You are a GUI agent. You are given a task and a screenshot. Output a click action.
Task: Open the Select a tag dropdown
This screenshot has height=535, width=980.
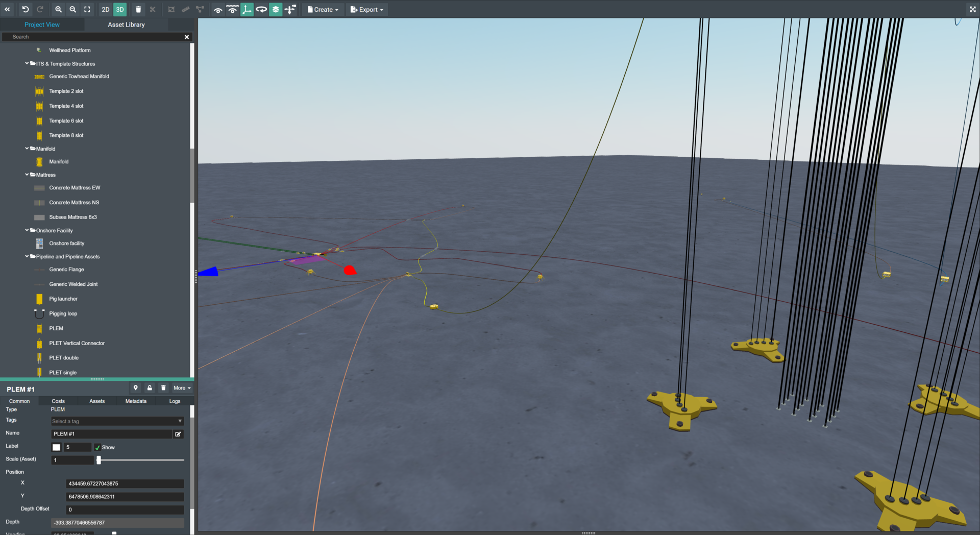tap(117, 421)
